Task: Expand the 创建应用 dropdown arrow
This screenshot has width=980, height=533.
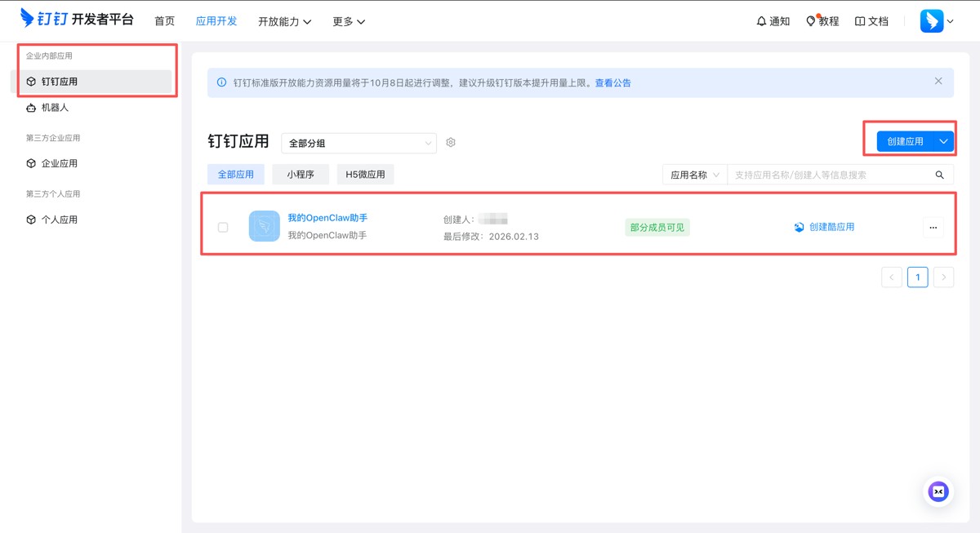Action: pyautogui.click(x=943, y=141)
